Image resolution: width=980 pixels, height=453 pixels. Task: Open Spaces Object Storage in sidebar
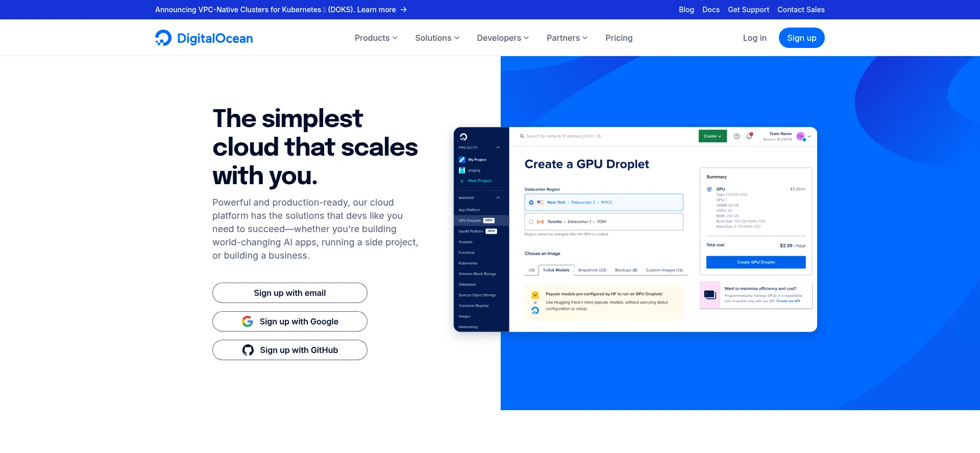coord(477,295)
